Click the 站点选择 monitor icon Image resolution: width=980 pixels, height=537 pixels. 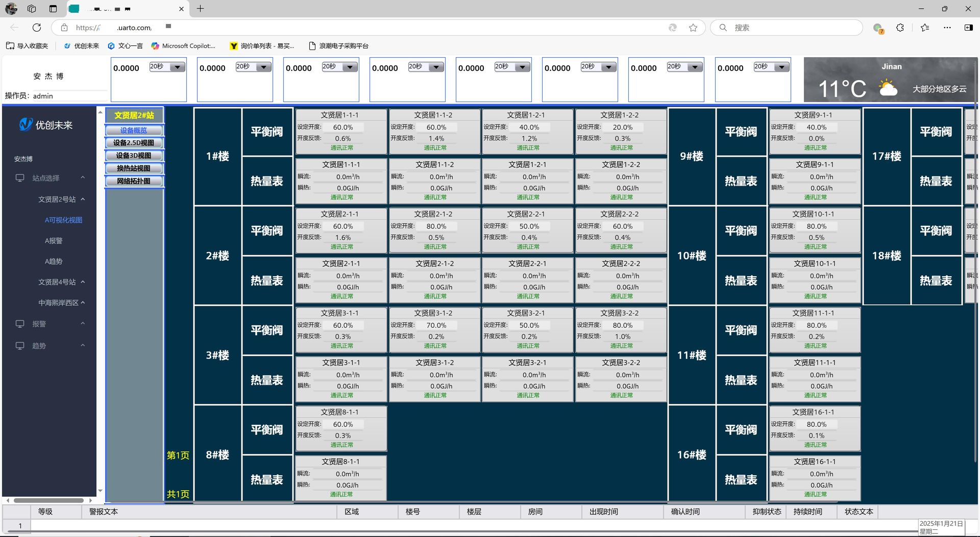20,178
